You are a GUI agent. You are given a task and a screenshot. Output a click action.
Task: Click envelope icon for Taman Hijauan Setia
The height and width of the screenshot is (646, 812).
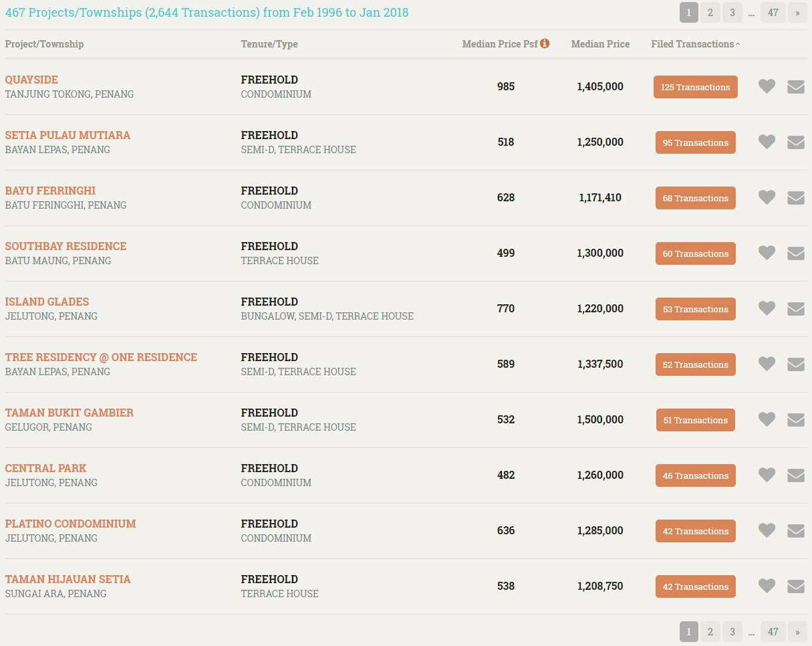[x=795, y=586]
